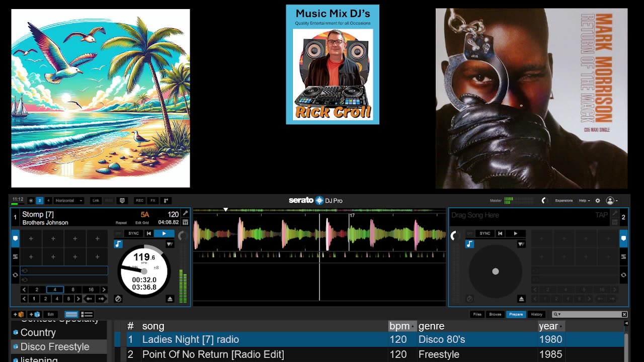Jump to previous track on deck 1
The height and width of the screenshot is (362, 644).
[x=149, y=233]
